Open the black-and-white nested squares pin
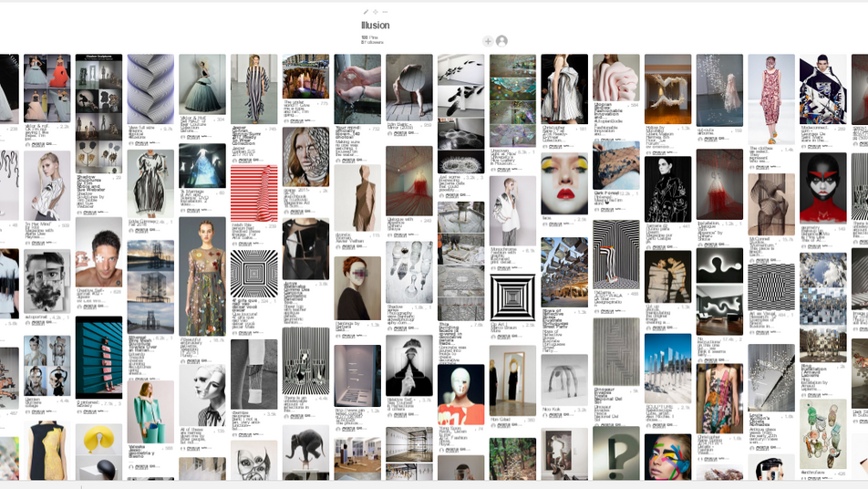 (x=512, y=297)
